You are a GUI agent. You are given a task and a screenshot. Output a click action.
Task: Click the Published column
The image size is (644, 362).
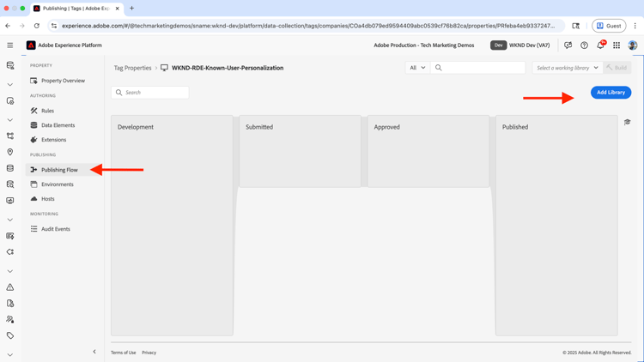tap(556, 226)
